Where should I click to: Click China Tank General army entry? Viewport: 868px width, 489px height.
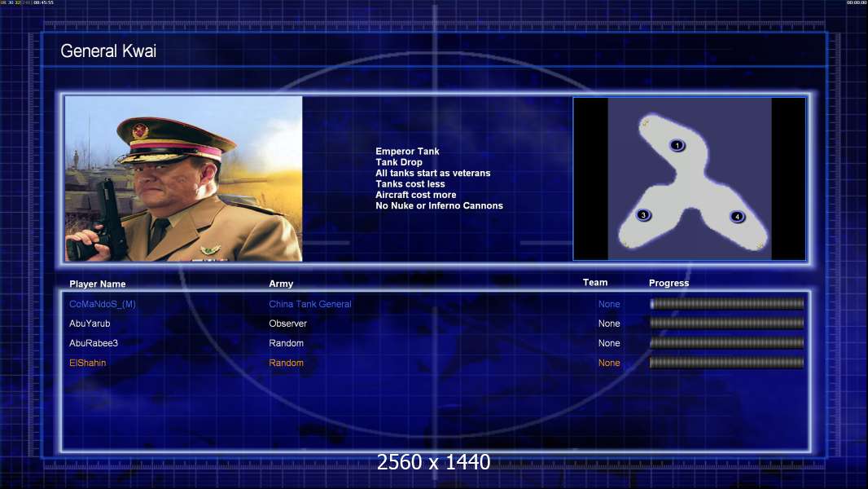click(x=310, y=304)
